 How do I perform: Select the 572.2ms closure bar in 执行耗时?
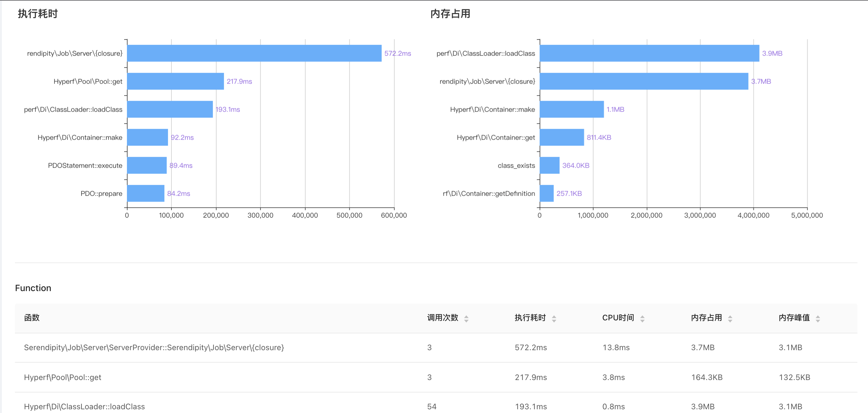point(254,53)
